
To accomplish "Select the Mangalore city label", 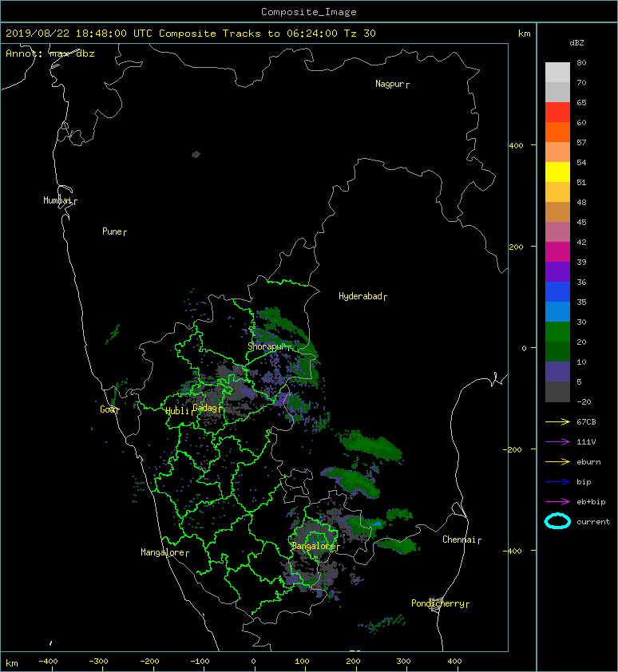I will [x=164, y=552].
